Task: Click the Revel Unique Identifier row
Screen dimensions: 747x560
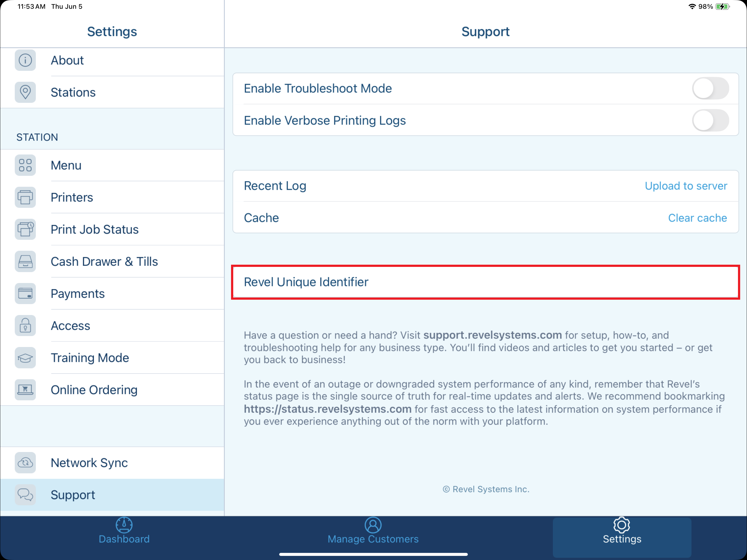Action: [486, 282]
